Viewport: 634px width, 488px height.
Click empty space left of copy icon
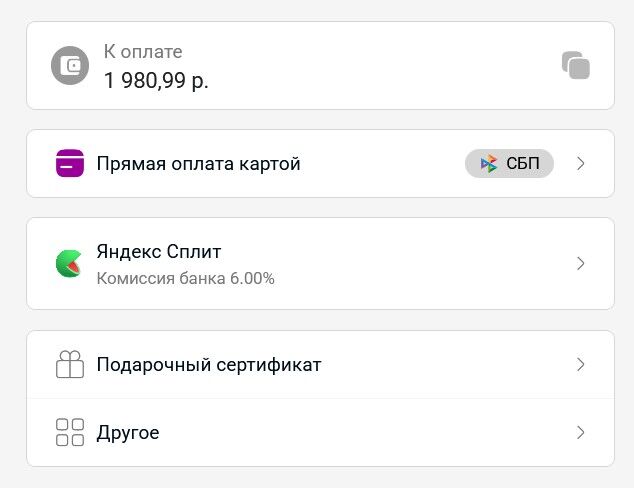click(x=400, y=66)
